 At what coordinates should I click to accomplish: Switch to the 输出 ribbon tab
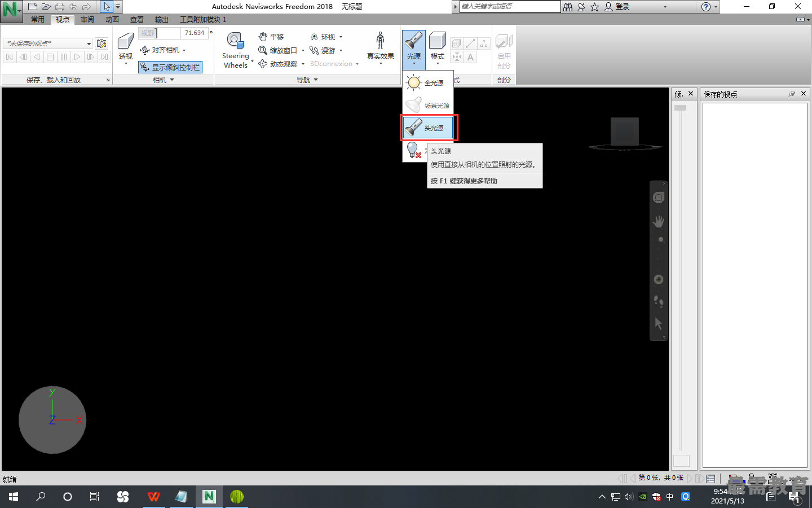point(162,19)
